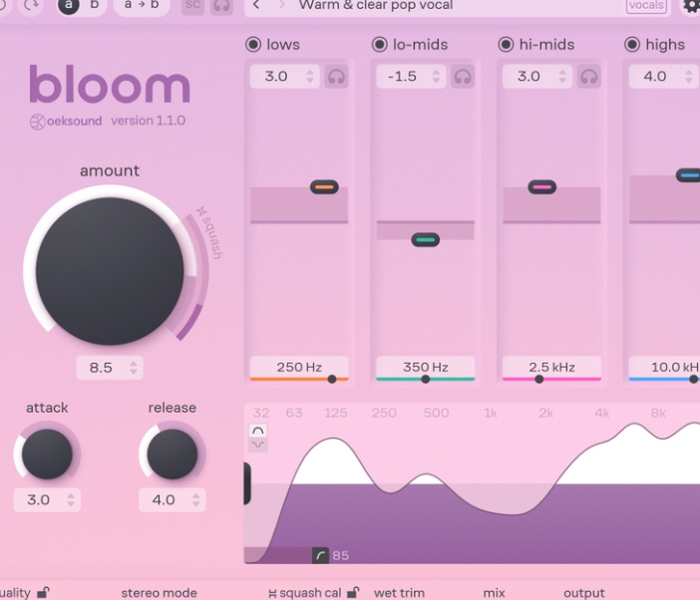
Task: Click the highs 10.0 kHz frequency field
Action: click(x=664, y=367)
